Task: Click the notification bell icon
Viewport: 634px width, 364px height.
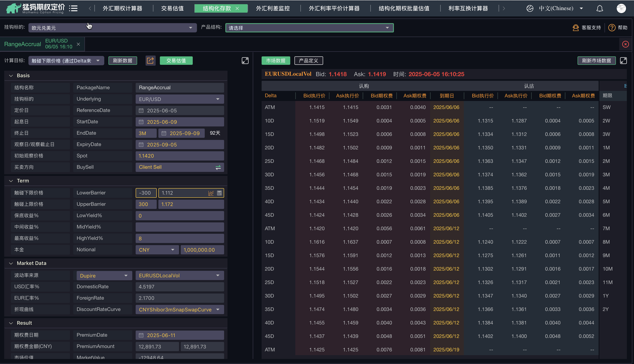Action: pyautogui.click(x=599, y=8)
